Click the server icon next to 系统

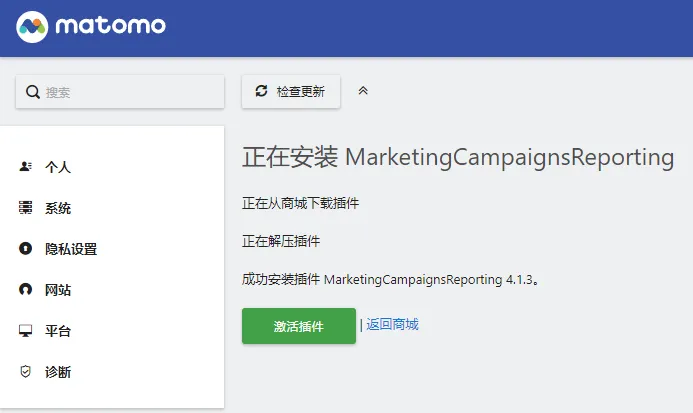coord(26,208)
